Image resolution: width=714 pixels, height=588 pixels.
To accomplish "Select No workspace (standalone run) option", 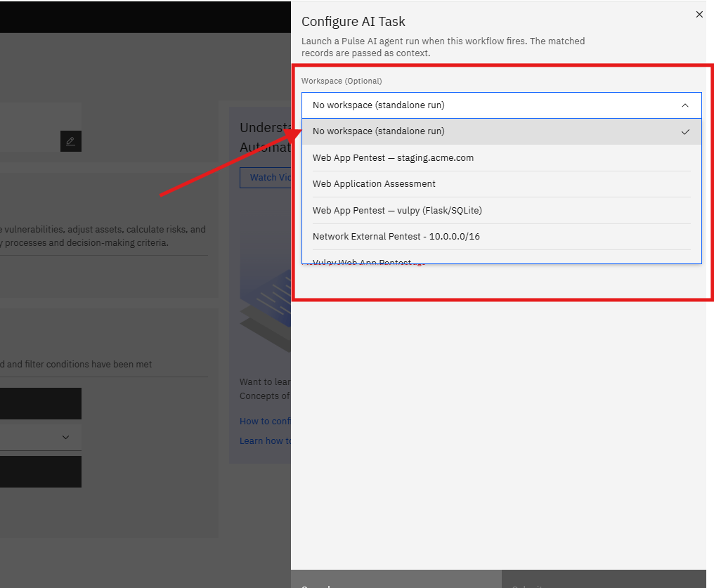I will point(501,131).
